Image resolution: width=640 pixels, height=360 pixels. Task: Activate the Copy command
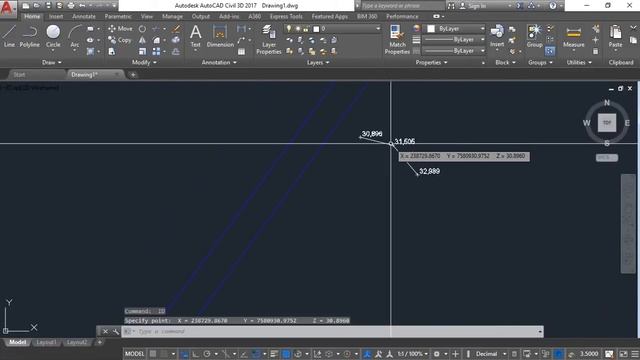[120, 40]
